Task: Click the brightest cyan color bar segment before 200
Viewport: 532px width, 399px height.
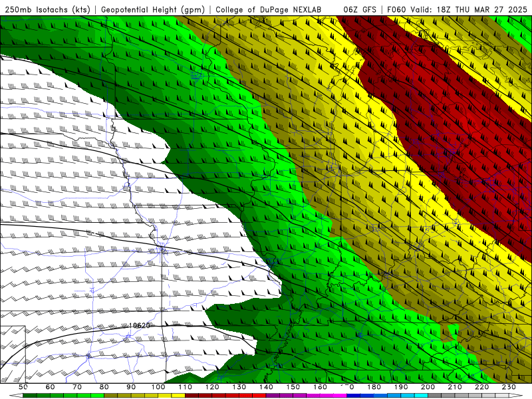Action: click(421, 396)
